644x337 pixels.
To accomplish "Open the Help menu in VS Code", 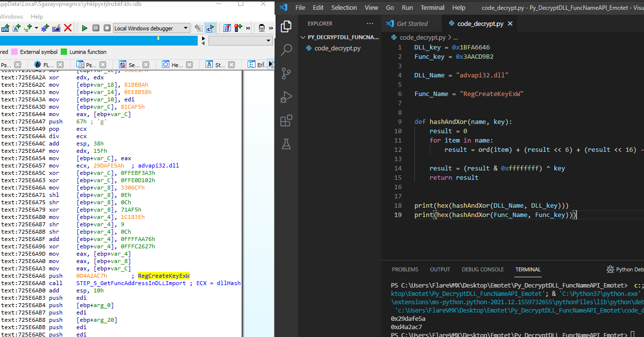I will 459,7.
